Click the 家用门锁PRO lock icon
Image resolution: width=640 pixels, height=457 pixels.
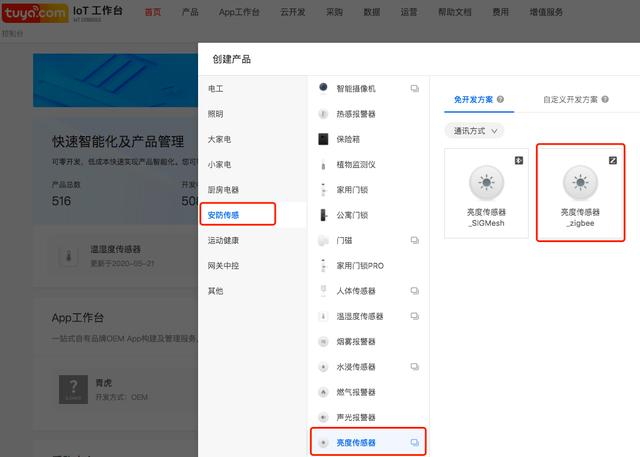tap(323, 266)
